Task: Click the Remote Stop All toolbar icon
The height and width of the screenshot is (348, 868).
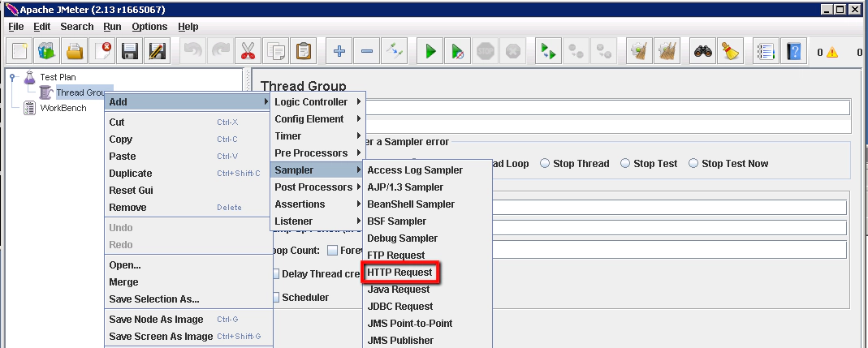Action: click(577, 51)
